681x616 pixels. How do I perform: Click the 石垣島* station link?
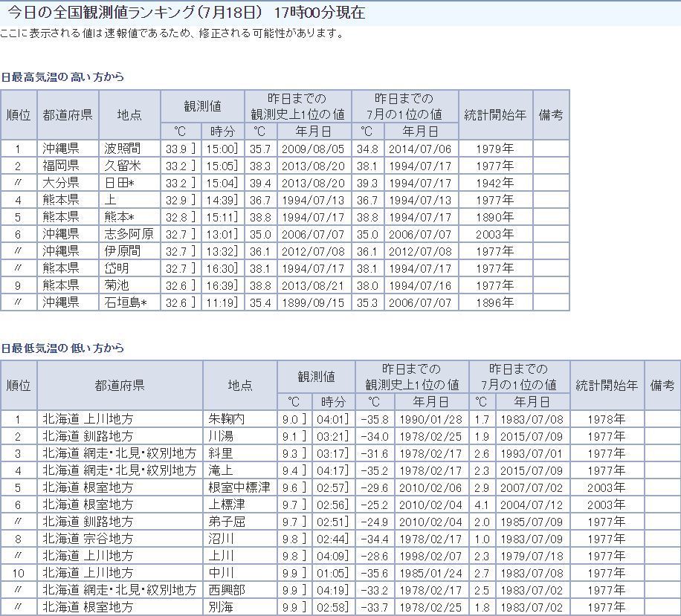click(x=125, y=302)
